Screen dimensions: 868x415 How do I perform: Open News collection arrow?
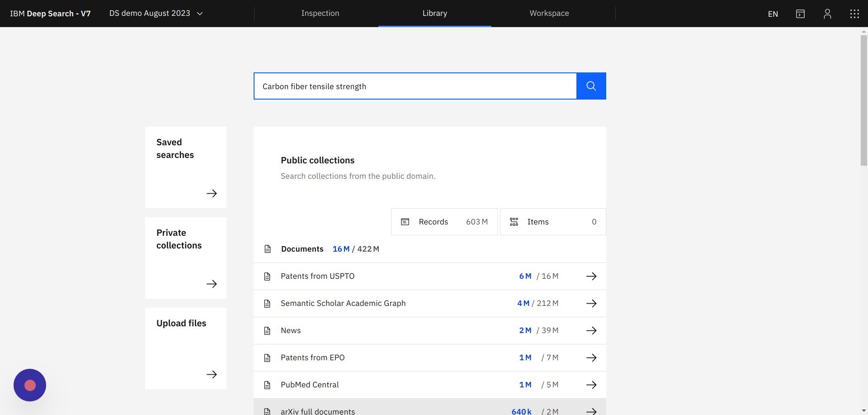point(591,330)
